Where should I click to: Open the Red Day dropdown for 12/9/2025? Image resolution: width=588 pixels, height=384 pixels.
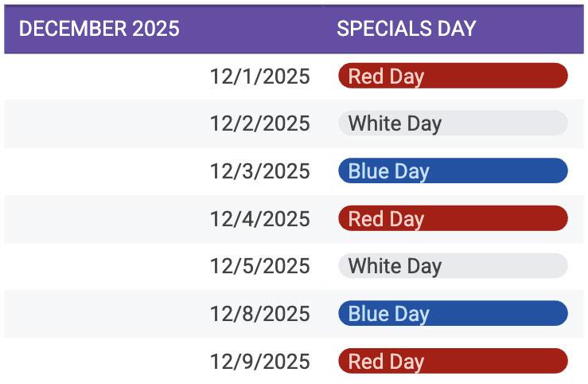tap(453, 361)
